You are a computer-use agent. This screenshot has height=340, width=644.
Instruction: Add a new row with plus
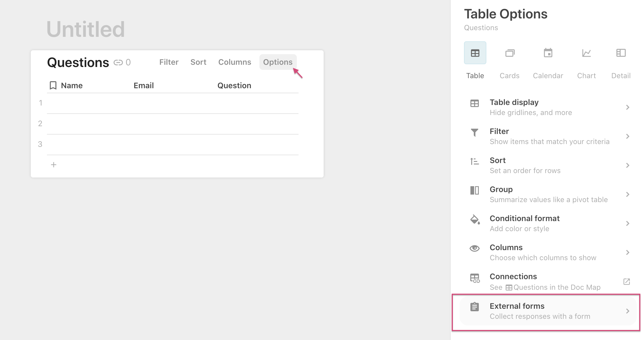(x=54, y=165)
